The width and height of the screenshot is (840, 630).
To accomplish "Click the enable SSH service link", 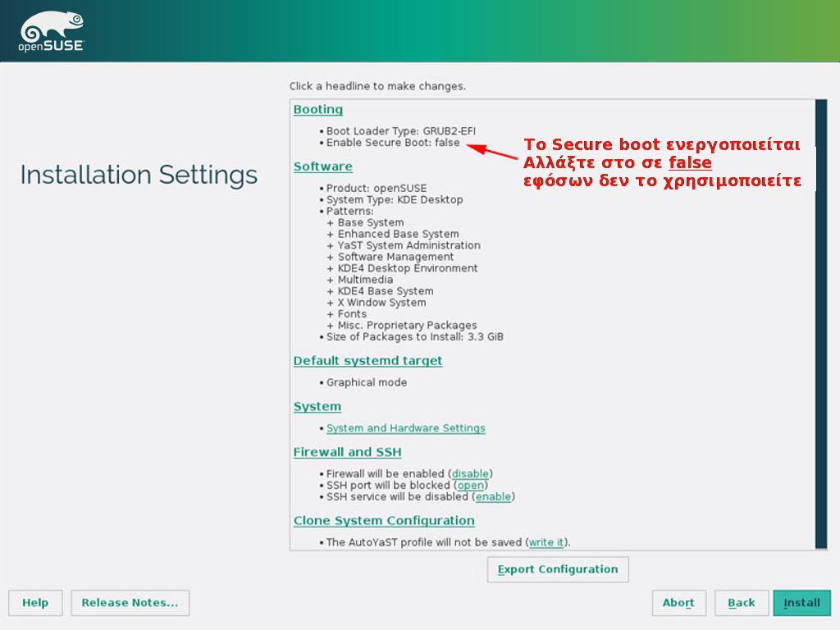I will tap(493, 496).
